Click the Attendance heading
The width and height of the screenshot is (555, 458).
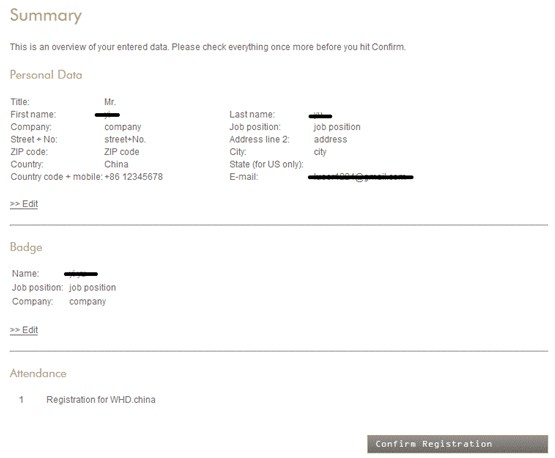click(38, 373)
